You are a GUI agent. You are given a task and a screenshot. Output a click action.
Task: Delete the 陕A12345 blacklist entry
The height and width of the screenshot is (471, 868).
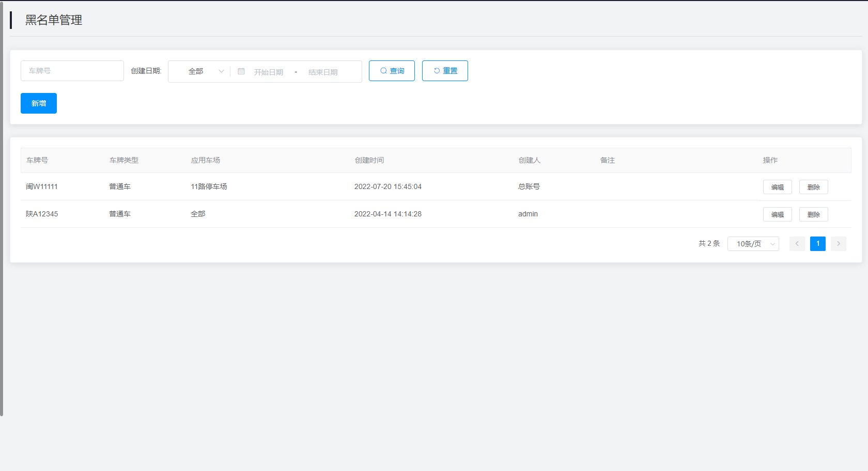[813, 214]
